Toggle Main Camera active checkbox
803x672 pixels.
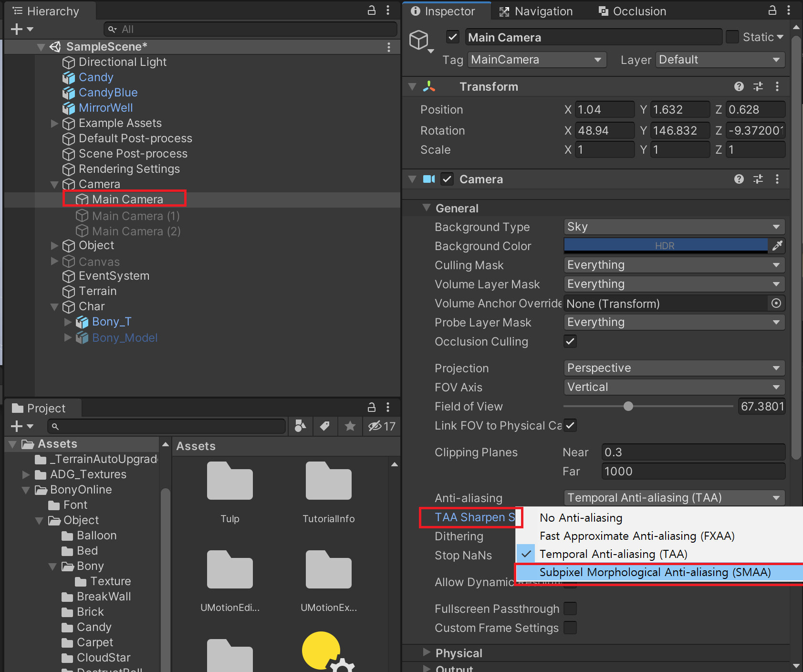coord(453,37)
